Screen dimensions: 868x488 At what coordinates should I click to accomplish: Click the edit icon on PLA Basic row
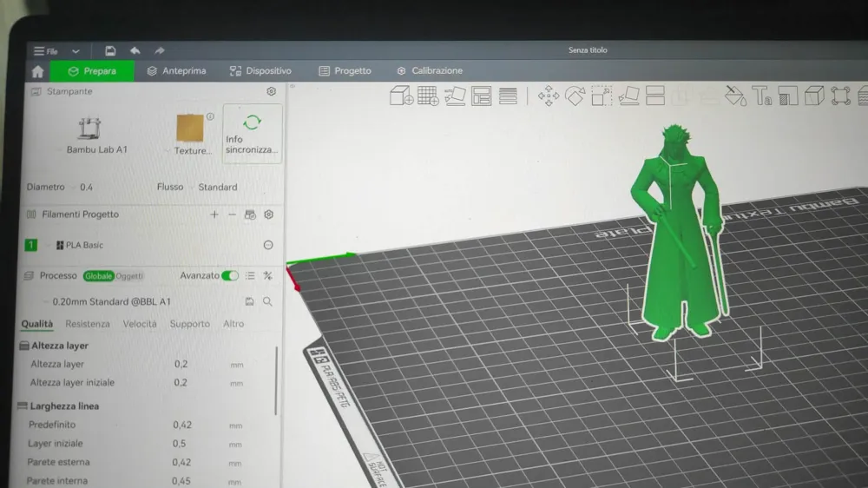[268, 245]
